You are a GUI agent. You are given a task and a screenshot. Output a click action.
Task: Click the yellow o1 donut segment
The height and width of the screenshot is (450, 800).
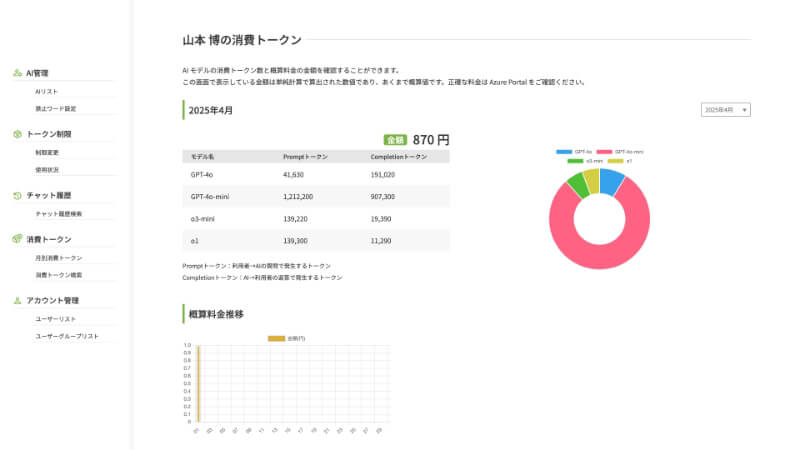click(x=592, y=181)
